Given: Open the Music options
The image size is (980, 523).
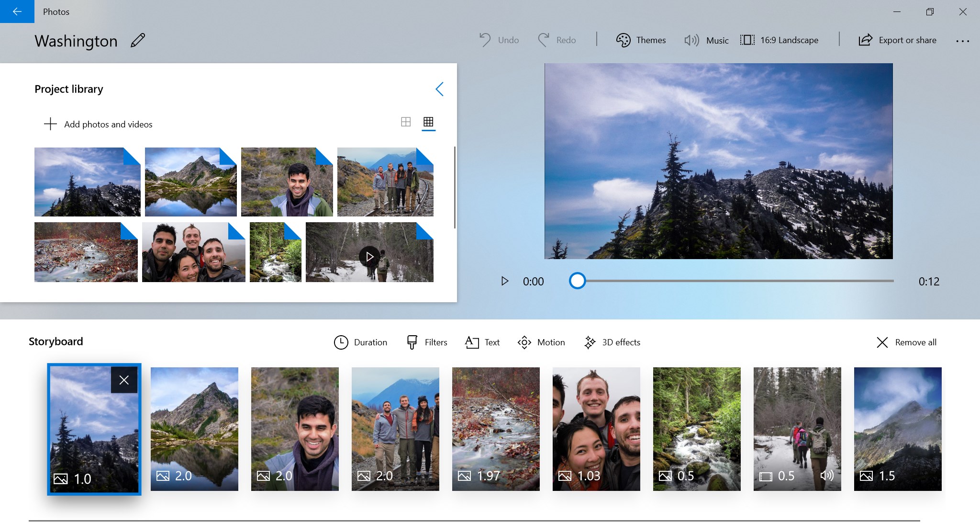Looking at the screenshot, I should coord(706,40).
